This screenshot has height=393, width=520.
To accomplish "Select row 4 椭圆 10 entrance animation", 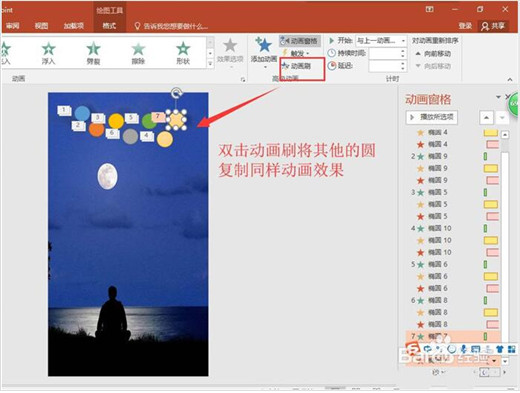I will (454, 228).
